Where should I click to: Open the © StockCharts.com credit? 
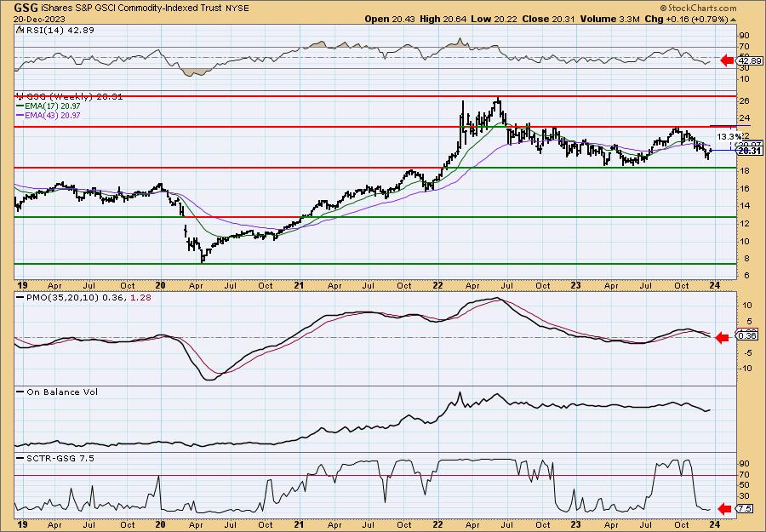click(698, 8)
